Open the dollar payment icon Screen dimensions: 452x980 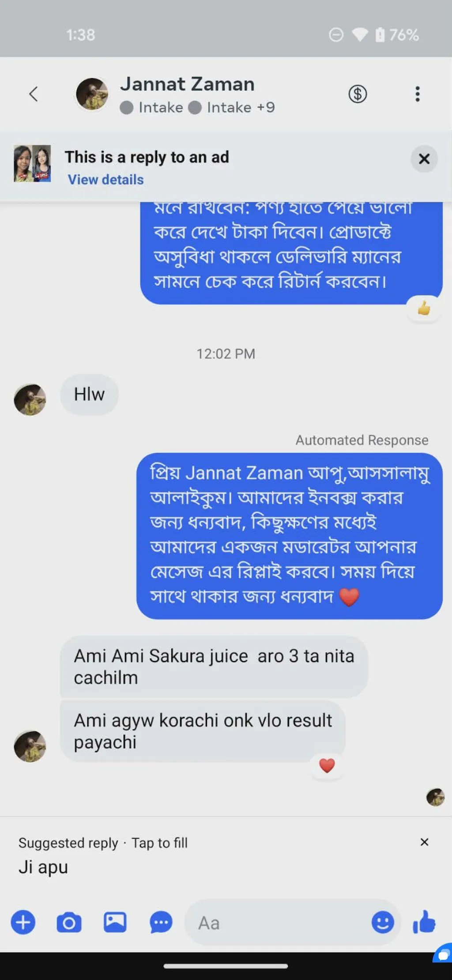pyautogui.click(x=358, y=94)
